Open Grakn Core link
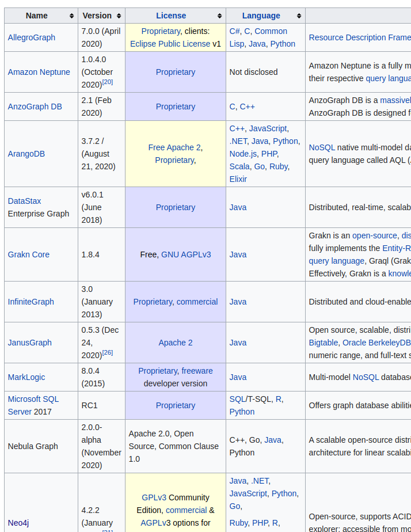 coord(28,255)
